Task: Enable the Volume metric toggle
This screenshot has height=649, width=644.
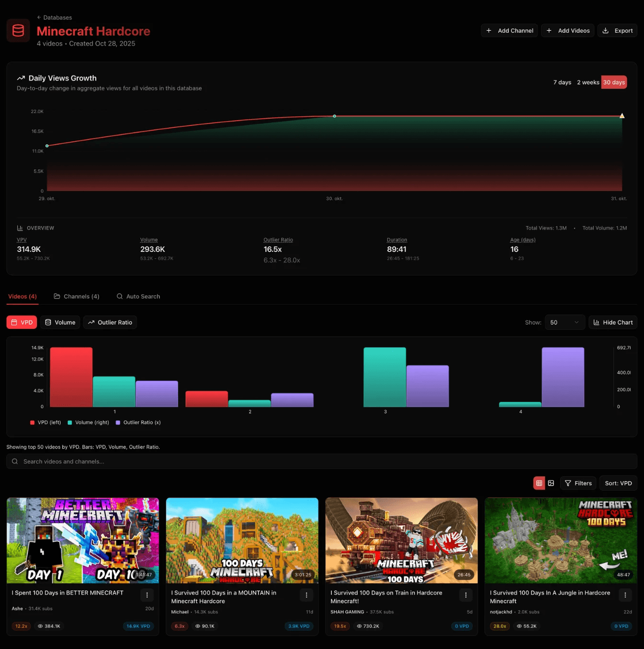Action: [x=60, y=322]
